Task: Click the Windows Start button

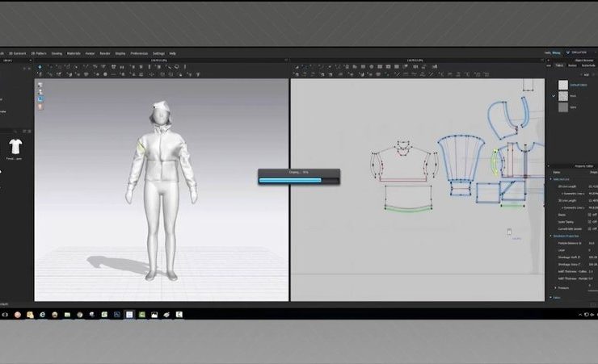Action: click(4, 314)
